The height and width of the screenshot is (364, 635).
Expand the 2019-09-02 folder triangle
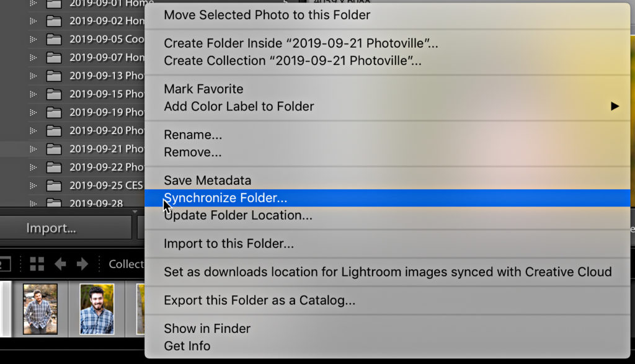[x=33, y=21]
